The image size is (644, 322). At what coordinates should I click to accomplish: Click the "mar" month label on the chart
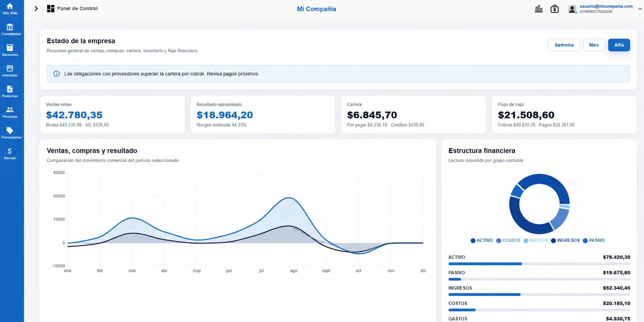click(132, 271)
